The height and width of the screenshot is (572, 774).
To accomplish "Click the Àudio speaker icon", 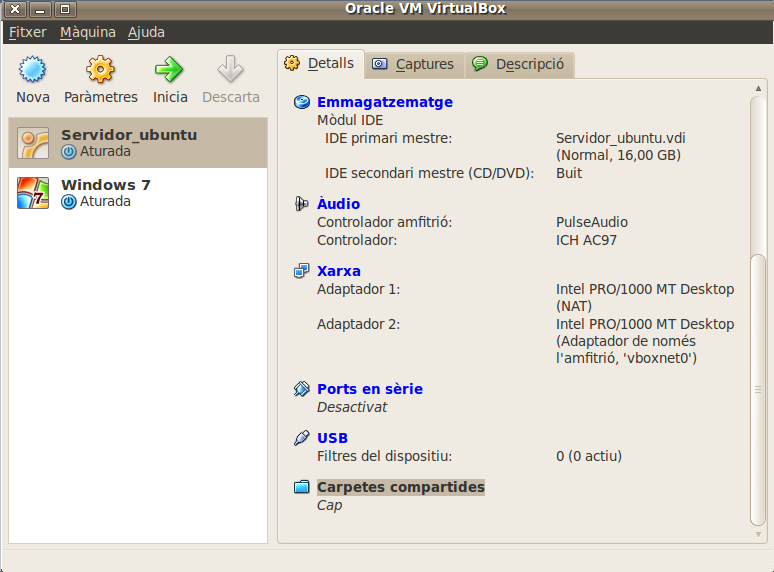I will point(302,204).
